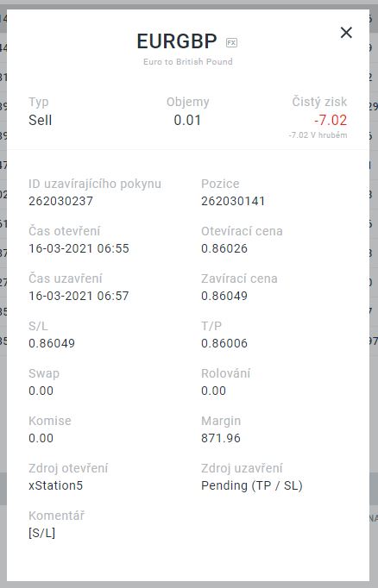Click the close time 16-03-2021 06:57
The width and height of the screenshot is (378, 588).
[79, 296]
